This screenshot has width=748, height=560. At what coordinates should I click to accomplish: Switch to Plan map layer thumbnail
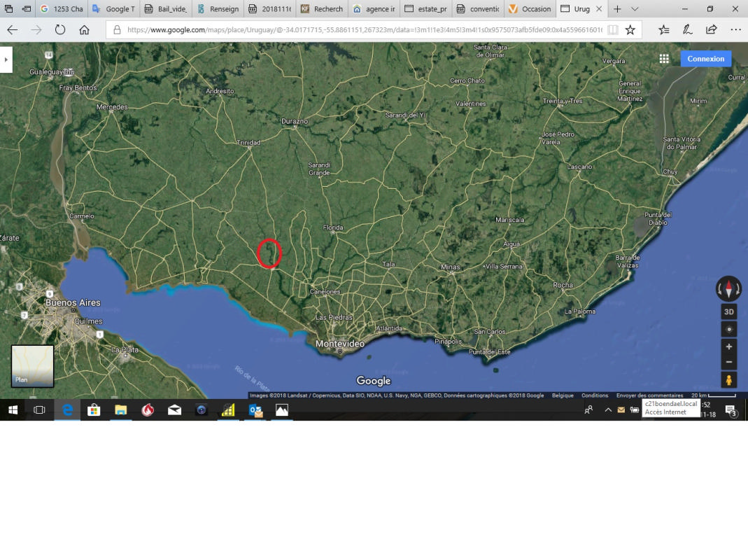[x=32, y=365]
